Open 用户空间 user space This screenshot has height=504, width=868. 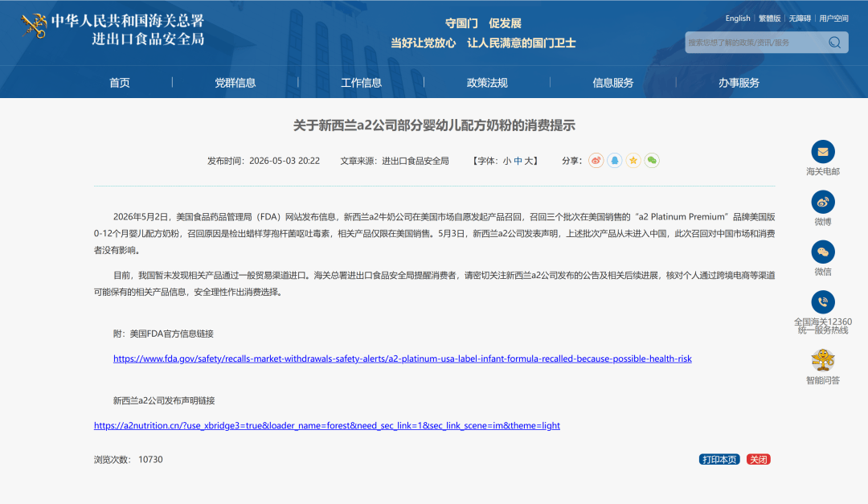coord(833,18)
